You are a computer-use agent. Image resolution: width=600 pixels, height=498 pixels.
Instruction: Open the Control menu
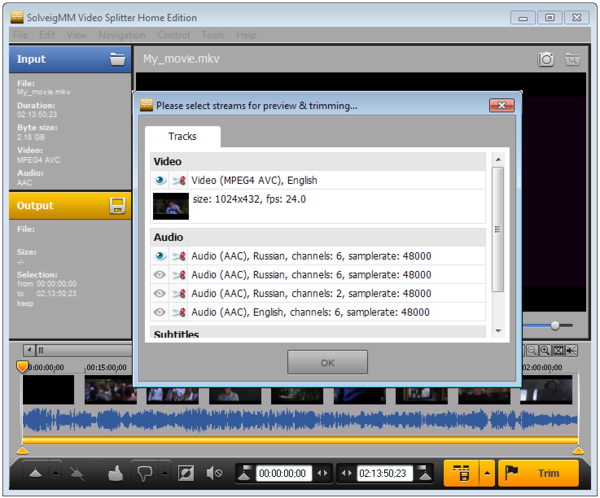(x=173, y=35)
